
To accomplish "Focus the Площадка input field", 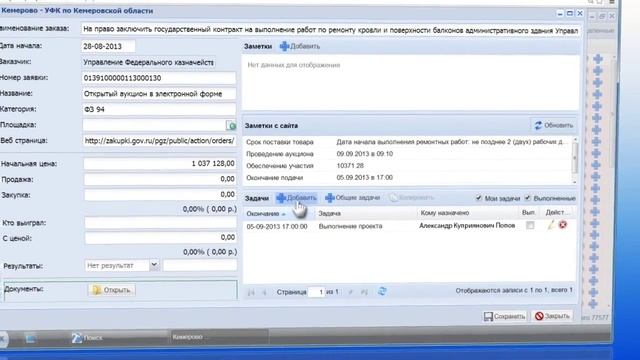I will [x=154, y=125].
